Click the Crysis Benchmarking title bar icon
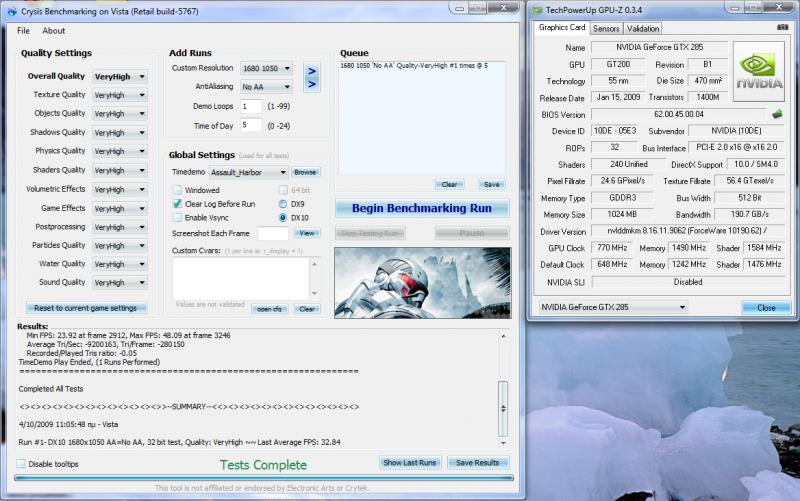The width and height of the screenshot is (800, 501). point(12,11)
